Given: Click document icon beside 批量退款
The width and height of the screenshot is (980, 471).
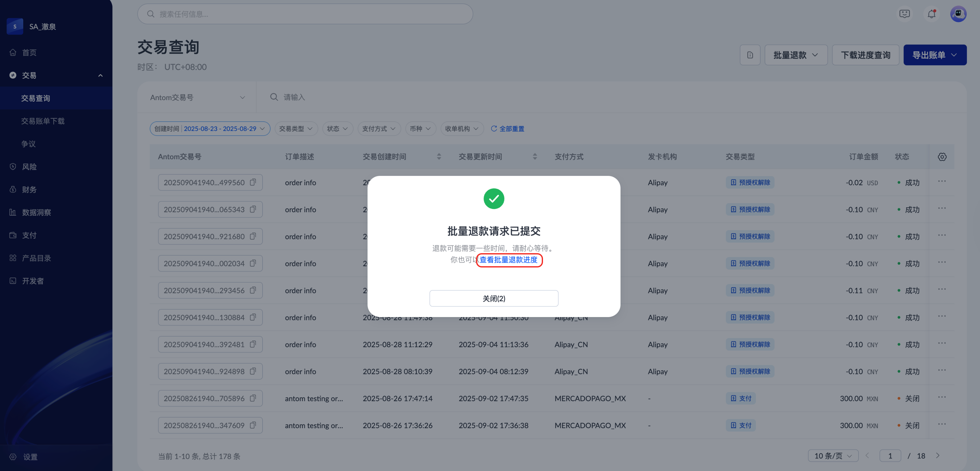Looking at the screenshot, I should pos(750,55).
